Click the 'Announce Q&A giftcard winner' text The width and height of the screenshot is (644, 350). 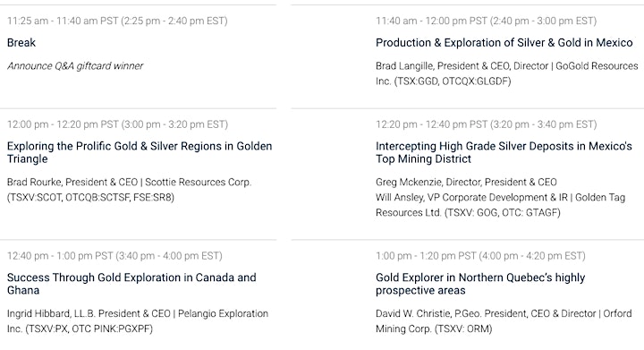click(75, 65)
